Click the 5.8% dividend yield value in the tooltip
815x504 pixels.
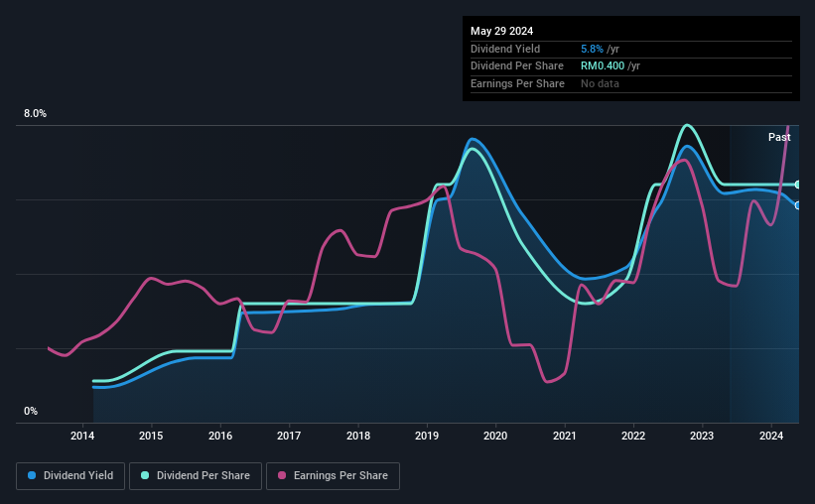pyautogui.click(x=592, y=49)
